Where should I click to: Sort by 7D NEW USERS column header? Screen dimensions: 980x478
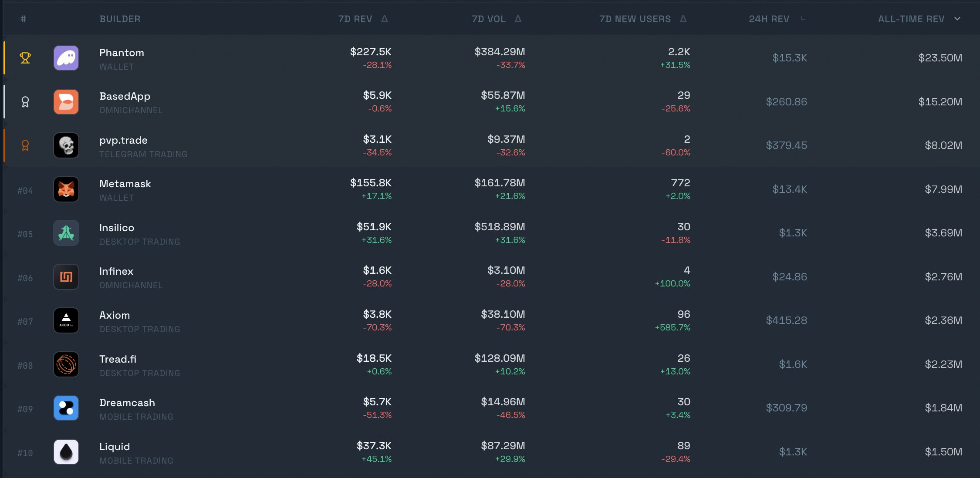[x=635, y=19]
